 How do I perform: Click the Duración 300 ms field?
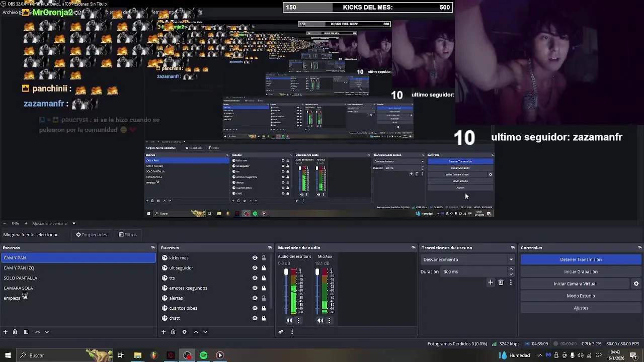click(x=474, y=271)
